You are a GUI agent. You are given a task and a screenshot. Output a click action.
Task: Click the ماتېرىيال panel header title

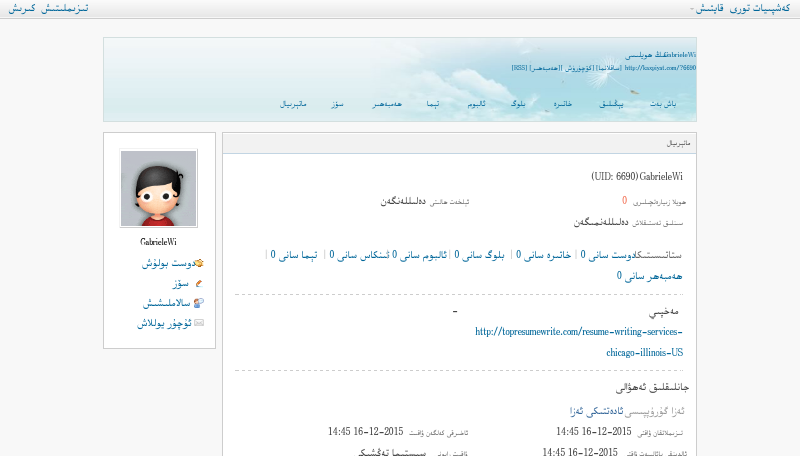tap(679, 143)
